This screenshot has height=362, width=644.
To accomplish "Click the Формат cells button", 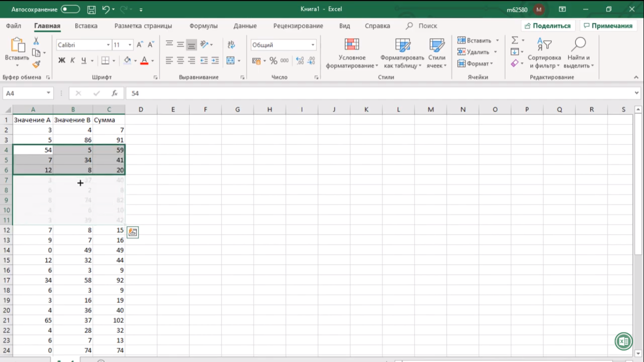I will (475, 63).
